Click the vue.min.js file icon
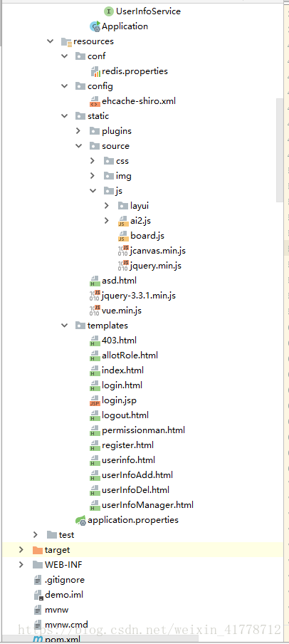The image size is (289, 644). point(95,311)
